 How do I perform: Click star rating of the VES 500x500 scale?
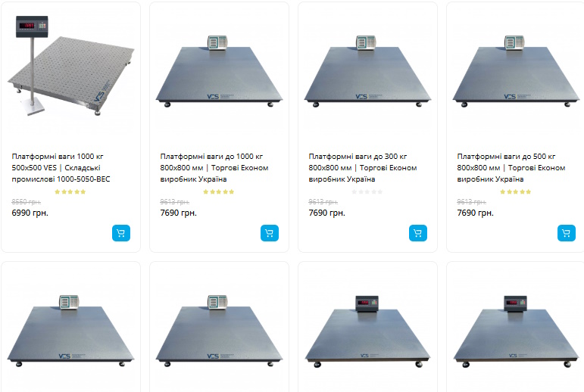[70, 191]
